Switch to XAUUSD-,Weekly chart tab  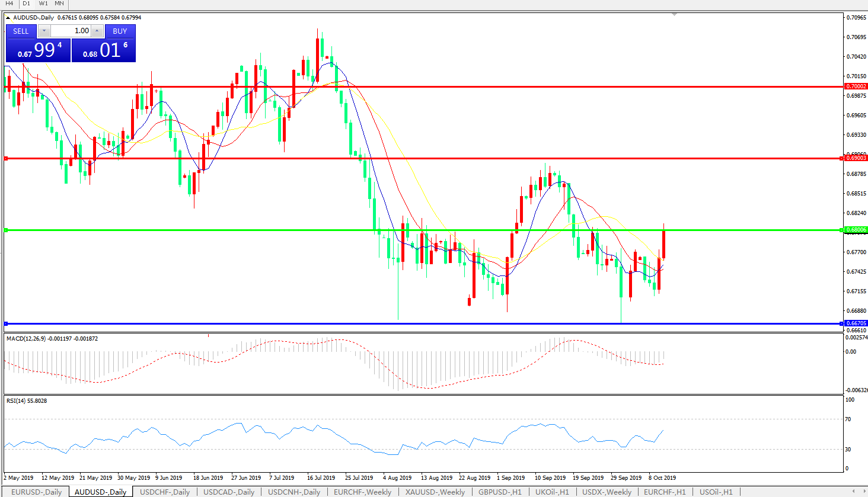[x=435, y=492]
